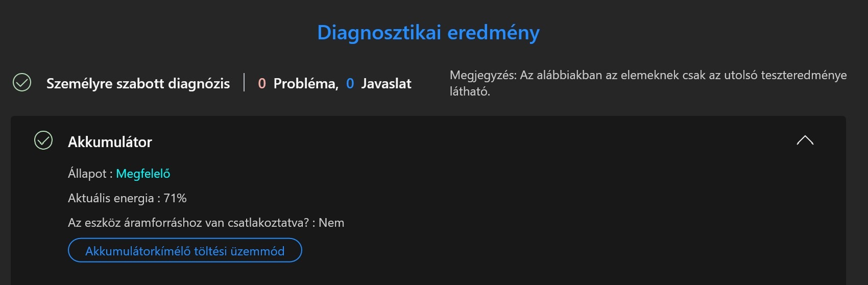This screenshot has width=868, height=285.
Task: Click the Megfelelő status value
Action: click(143, 174)
